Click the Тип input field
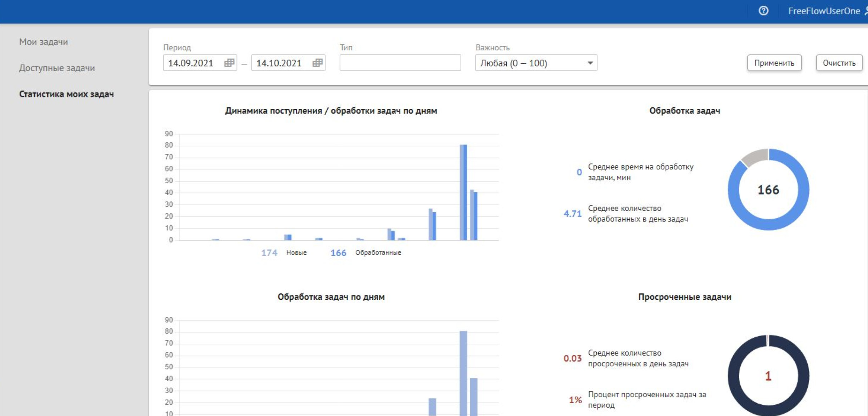Image resolution: width=868 pixels, height=416 pixels. tap(400, 63)
